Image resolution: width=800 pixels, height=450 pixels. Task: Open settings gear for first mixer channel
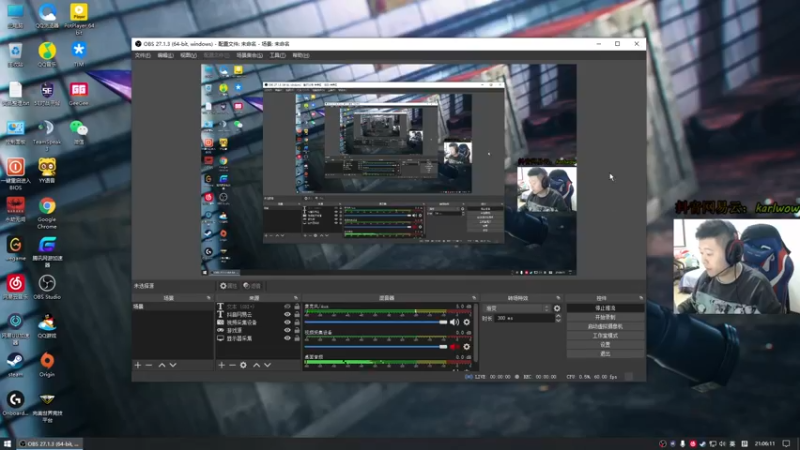[466, 322]
